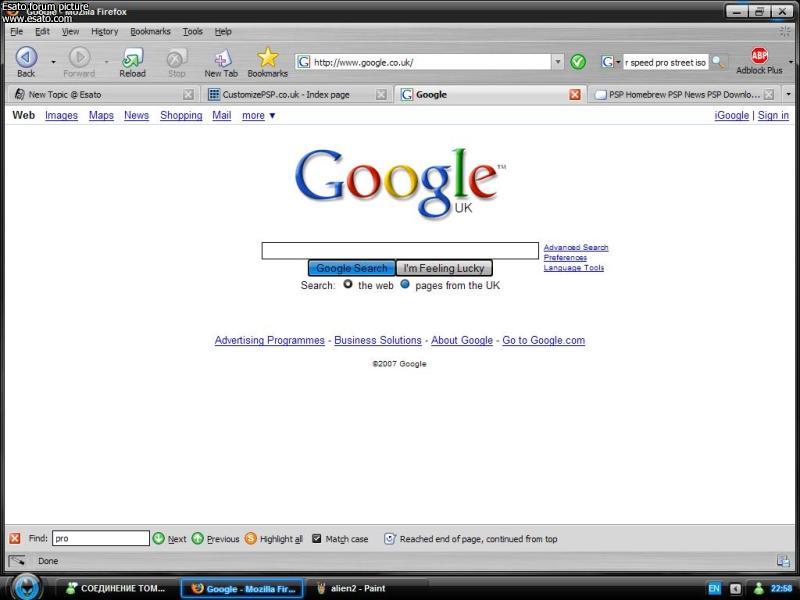Select 'the web' radio button

click(347, 284)
